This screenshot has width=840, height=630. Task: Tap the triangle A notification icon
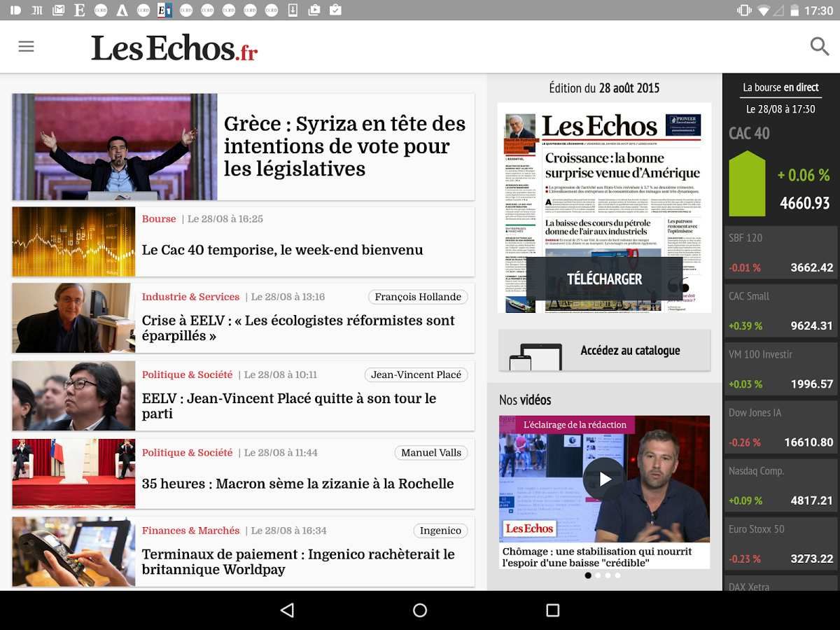coord(122,10)
